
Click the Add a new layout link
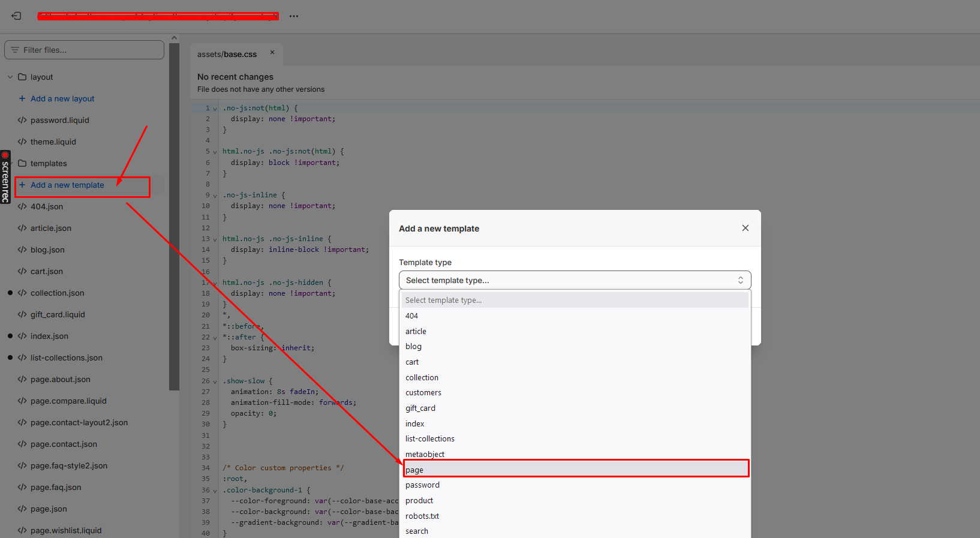(x=62, y=98)
